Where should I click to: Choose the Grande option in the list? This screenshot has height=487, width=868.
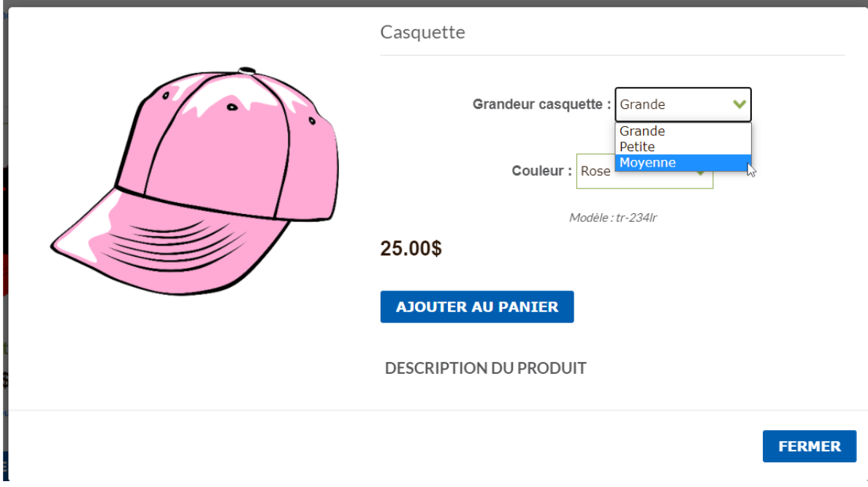[x=683, y=131]
